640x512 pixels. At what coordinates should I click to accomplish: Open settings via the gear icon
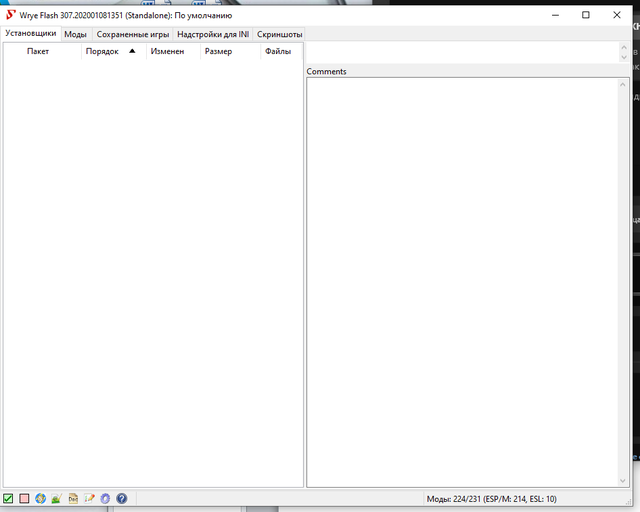105,498
